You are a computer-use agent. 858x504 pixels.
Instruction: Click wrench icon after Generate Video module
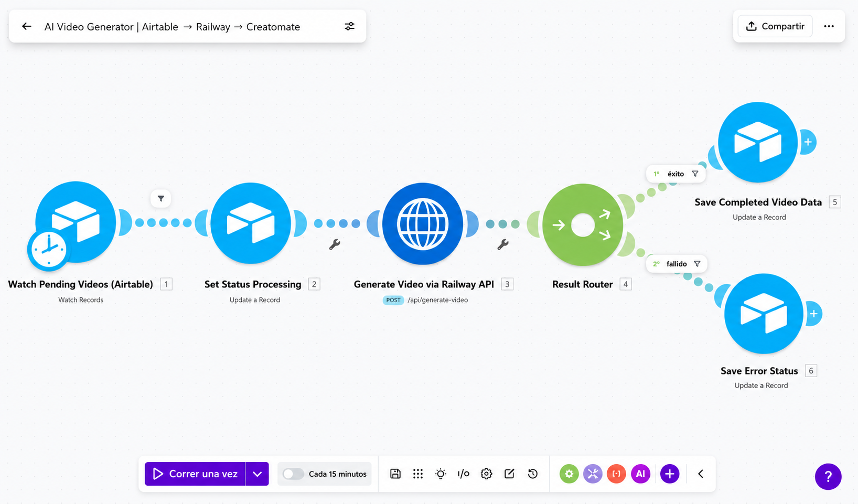point(503,244)
